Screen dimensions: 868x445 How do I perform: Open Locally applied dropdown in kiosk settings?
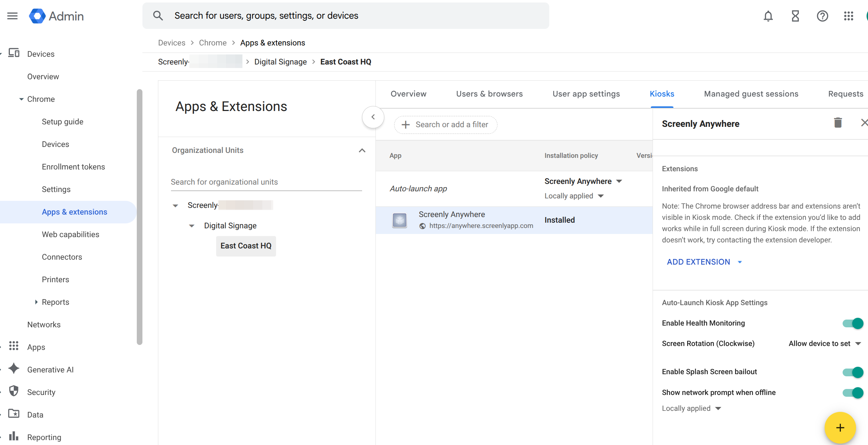(692, 408)
